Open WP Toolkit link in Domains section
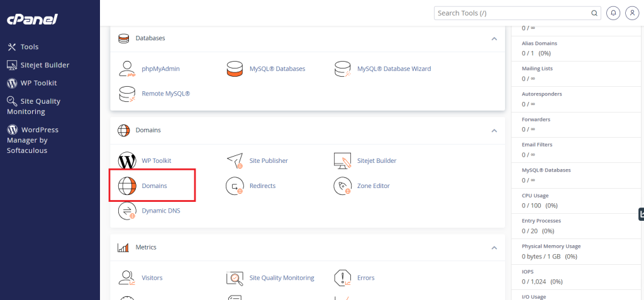Viewport: 644px width, 300px height. click(157, 161)
